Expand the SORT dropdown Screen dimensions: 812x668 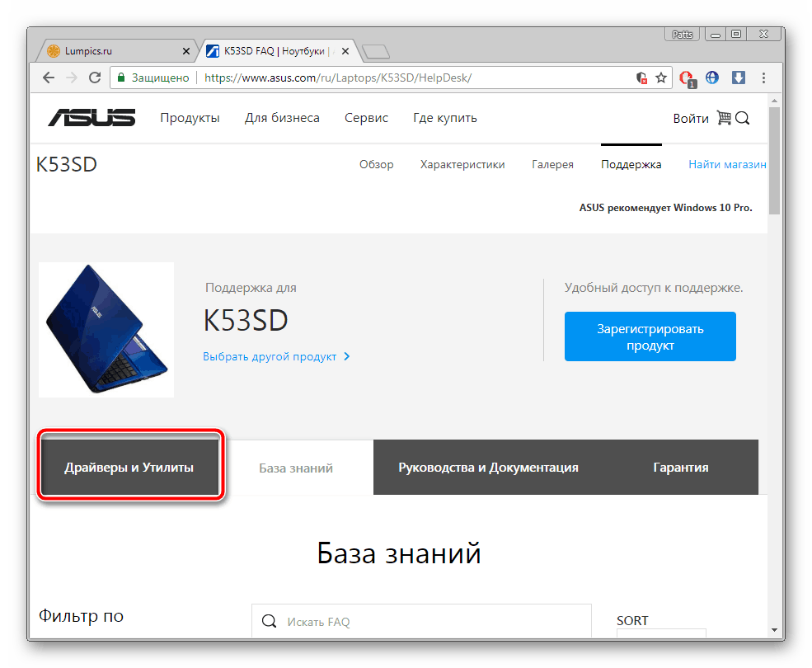(x=661, y=633)
